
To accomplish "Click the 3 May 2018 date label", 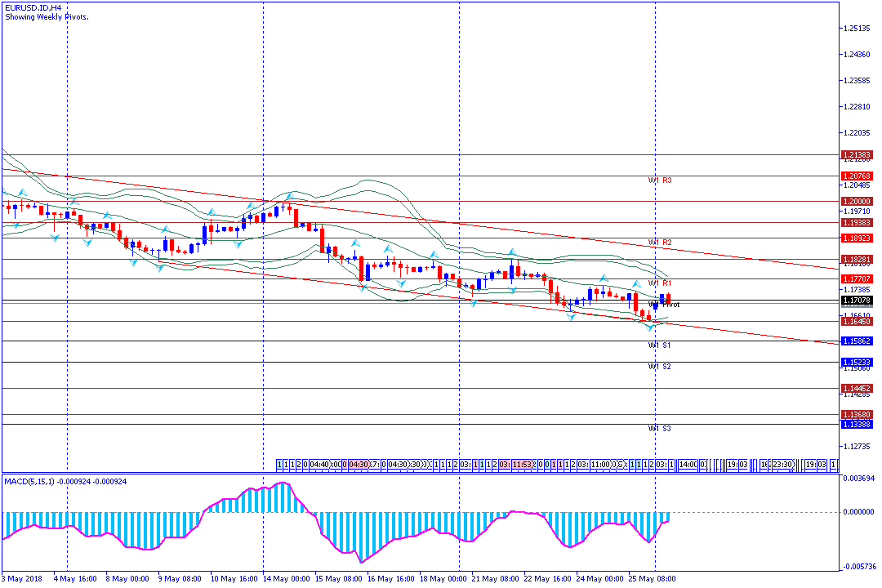I will click(x=23, y=579).
